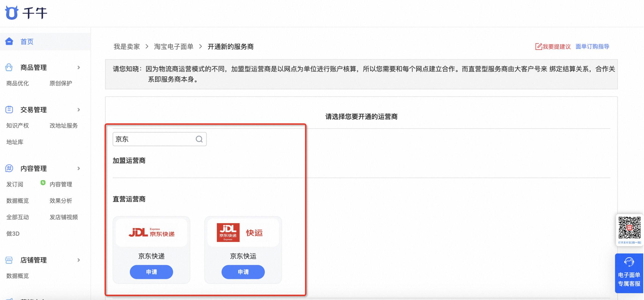This screenshot has width=644, height=300.
Task: Open 交易管理 section label
Action: (x=34, y=110)
